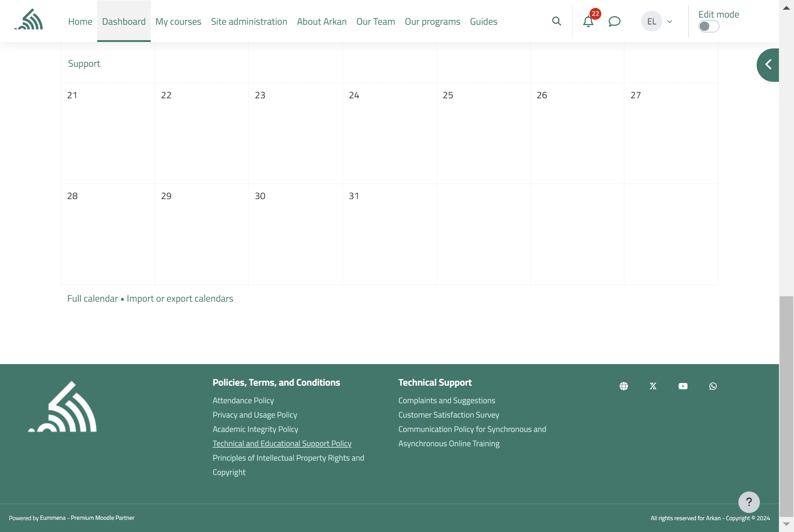Image resolution: width=794 pixels, height=532 pixels.
Task: Open Privacy and Usage Policy link
Action: point(255,415)
